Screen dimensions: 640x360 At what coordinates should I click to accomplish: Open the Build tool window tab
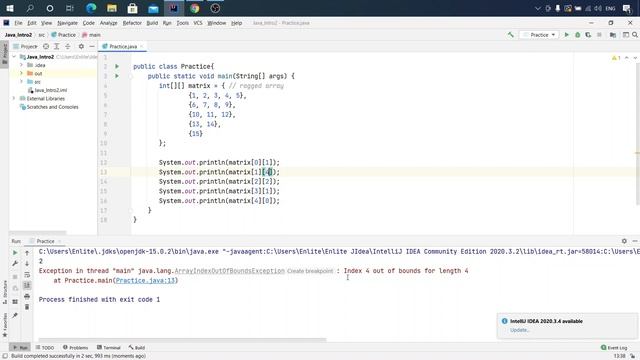[137, 348]
